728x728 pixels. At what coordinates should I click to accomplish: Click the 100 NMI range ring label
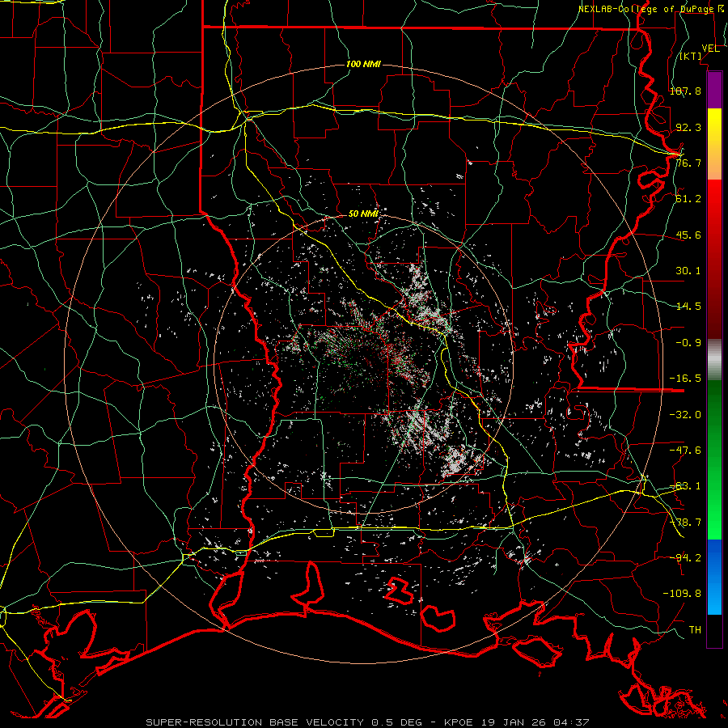coord(363,64)
